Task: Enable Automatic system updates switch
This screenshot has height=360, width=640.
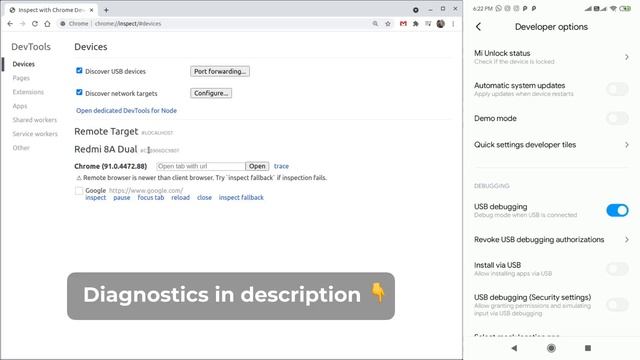Action: click(x=617, y=89)
